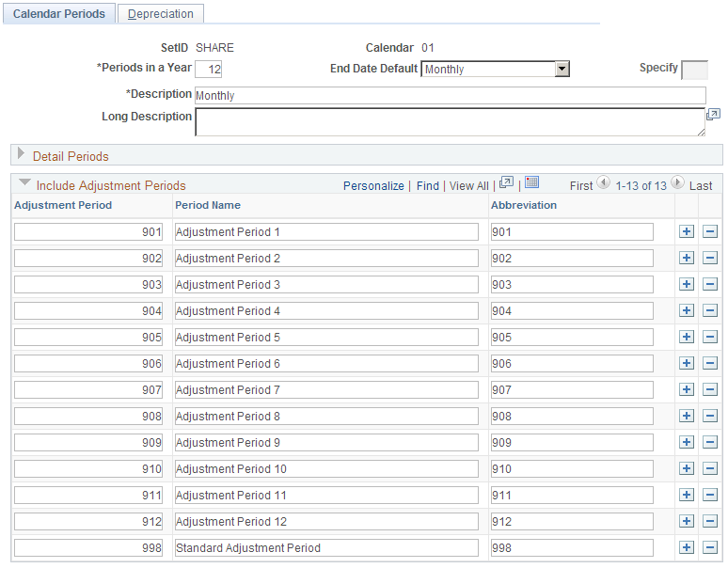Delete the Adjustment Period 908 row
This screenshot has width=728, height=568.
[x=710, y=416]
